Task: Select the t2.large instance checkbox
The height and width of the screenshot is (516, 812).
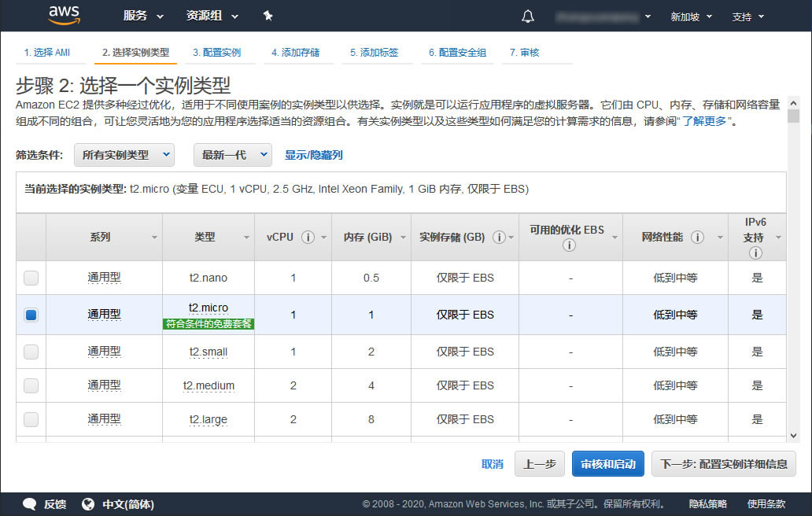Action: pos(31,419)
